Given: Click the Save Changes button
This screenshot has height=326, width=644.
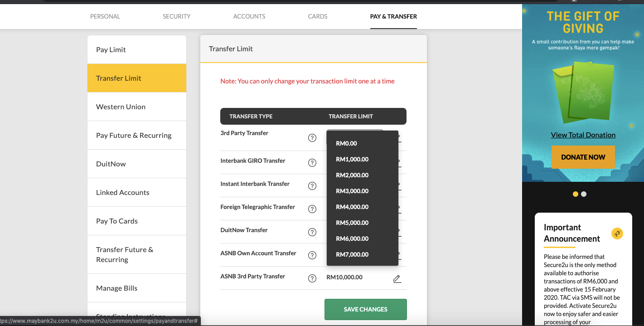Looking at the screenshot, I should (365, 309).
